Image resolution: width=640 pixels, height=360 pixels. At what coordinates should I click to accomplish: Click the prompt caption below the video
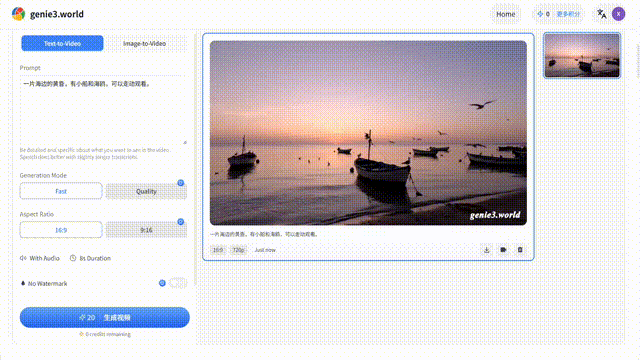(x=264, y=234)
